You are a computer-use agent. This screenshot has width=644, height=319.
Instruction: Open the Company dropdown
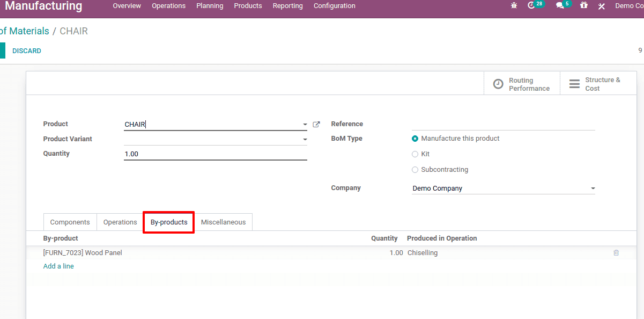tap(593, 189)
